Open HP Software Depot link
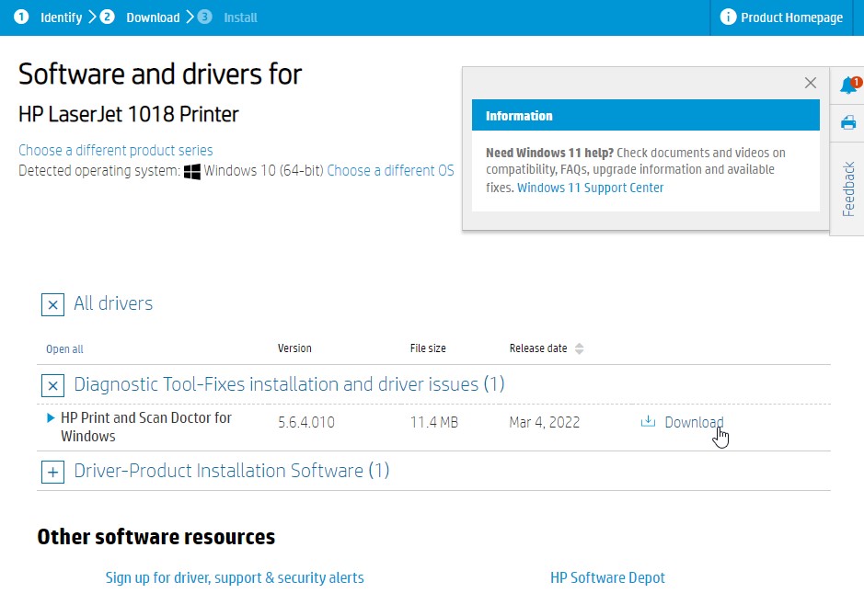The width and height of the screenshot is (864, 616). (x=607, y=577)
